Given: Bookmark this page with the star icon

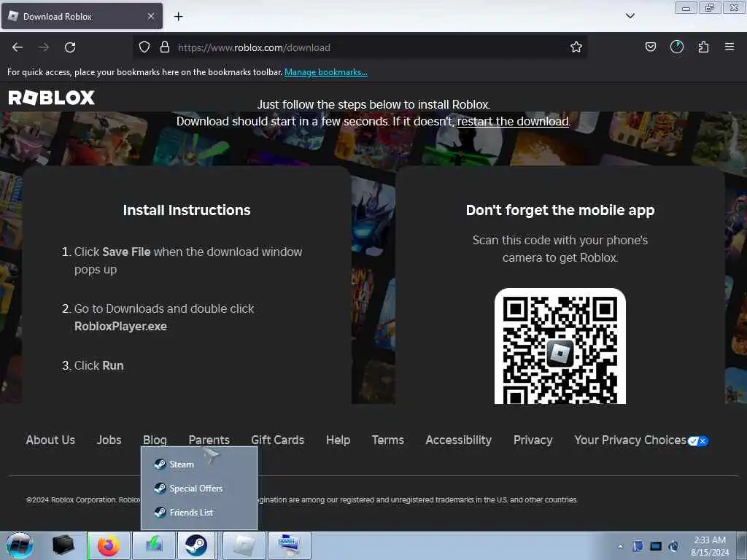Looking at the screenshot, I should (576, 47).
